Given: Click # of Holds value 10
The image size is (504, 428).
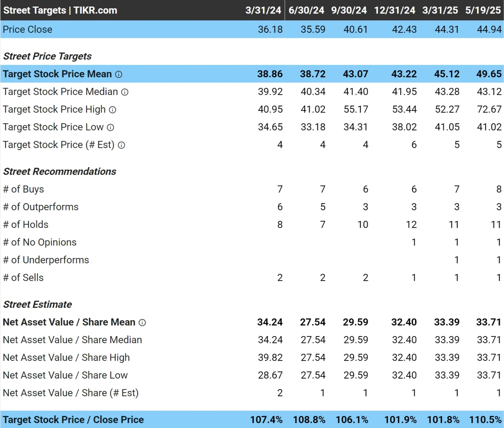Looking at the screenshot, I should (x=363, y=225).
